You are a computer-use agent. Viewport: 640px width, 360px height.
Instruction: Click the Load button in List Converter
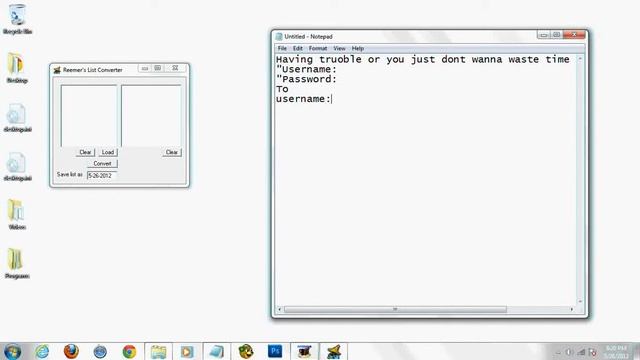pyautogui.click(x=108, y=152)
